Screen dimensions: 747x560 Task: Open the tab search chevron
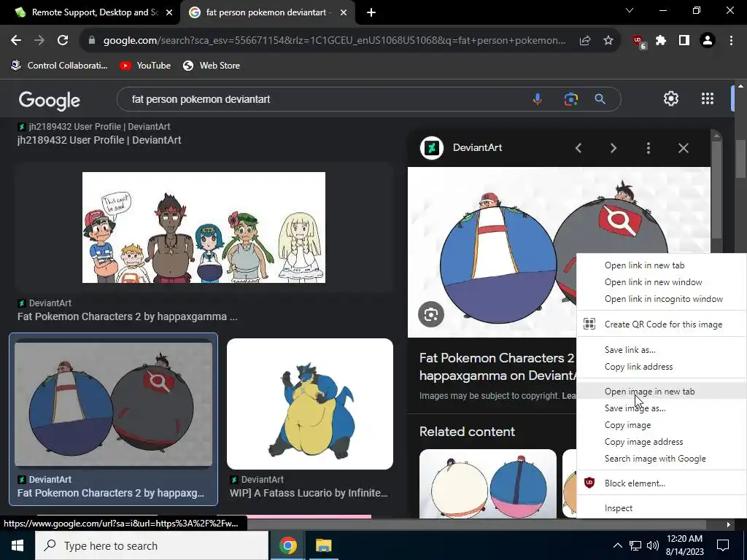tap(630, 10)
